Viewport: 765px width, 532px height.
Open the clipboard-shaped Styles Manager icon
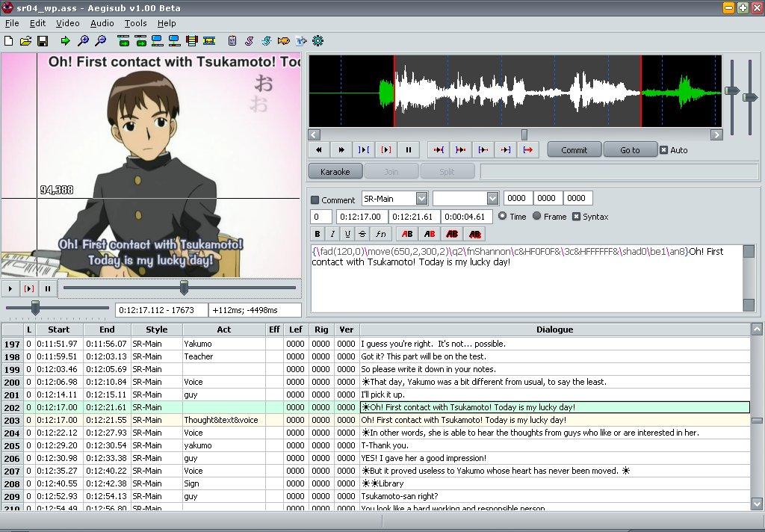point(232,41)
